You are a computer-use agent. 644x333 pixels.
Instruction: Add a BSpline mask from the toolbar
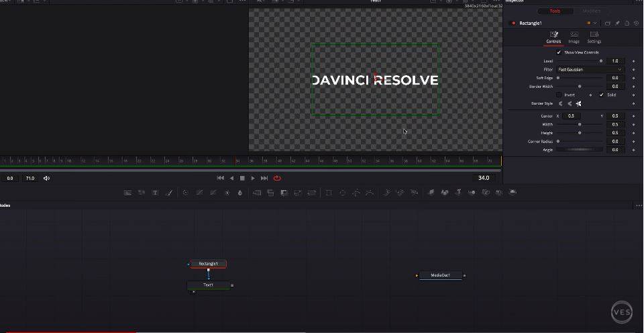[x=370, y=193]
